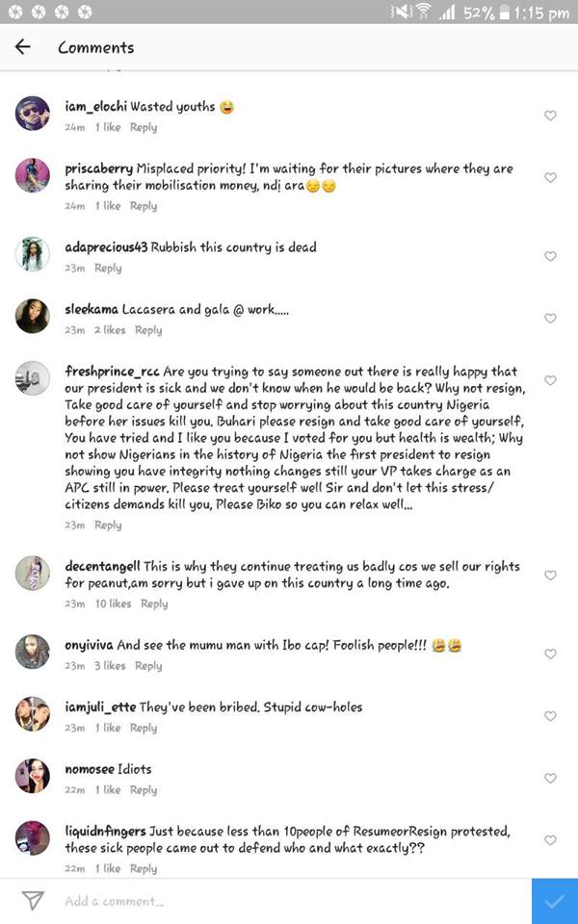Tap the blue checkmark post button
Image resolution: width=578 pixels, height=924 pixels.
click(x=554, y=902)
